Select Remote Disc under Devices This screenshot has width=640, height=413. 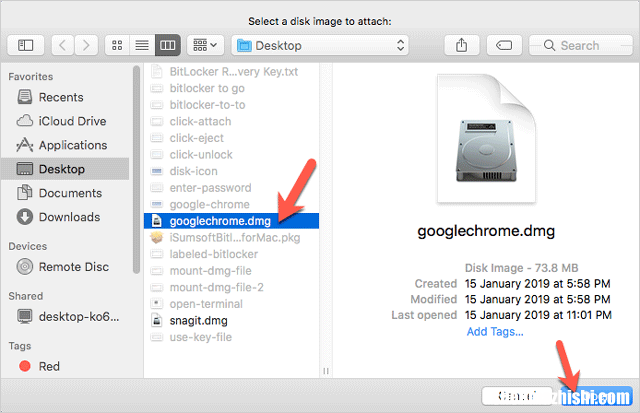click(65, 267)
